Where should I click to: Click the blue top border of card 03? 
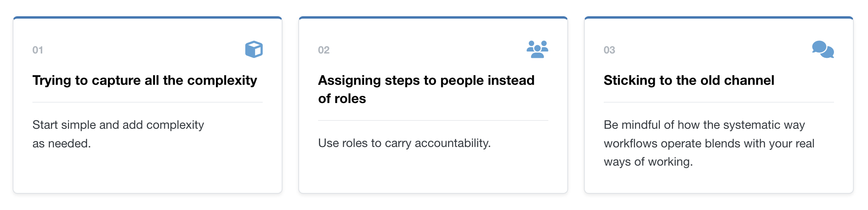[719, 17]
